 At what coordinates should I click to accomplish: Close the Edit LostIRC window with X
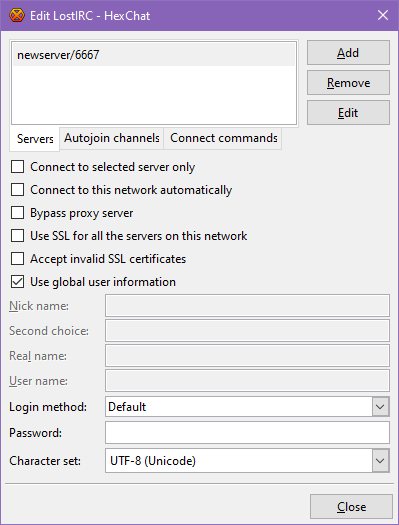click(383, 15)
